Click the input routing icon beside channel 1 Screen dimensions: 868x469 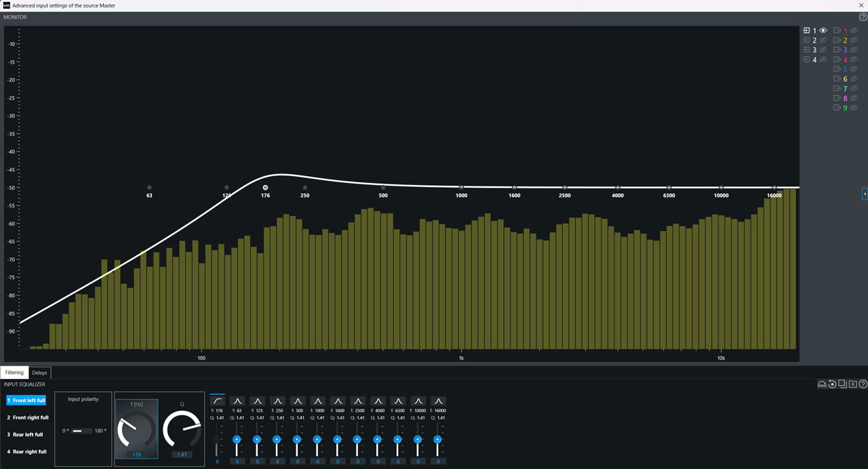click(x=806, y=30)
